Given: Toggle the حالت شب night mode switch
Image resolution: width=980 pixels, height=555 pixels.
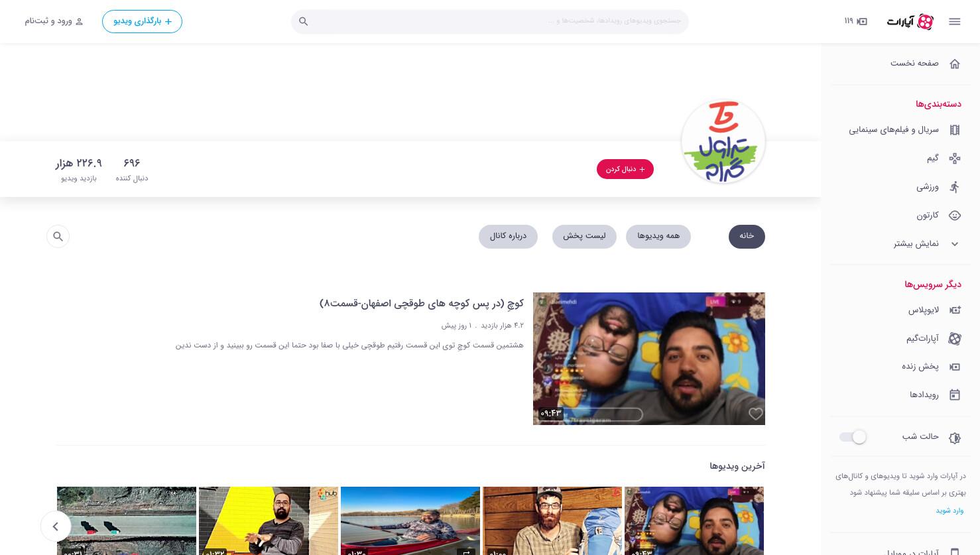Looking at the screenshot, I should [x=853, y=436].
